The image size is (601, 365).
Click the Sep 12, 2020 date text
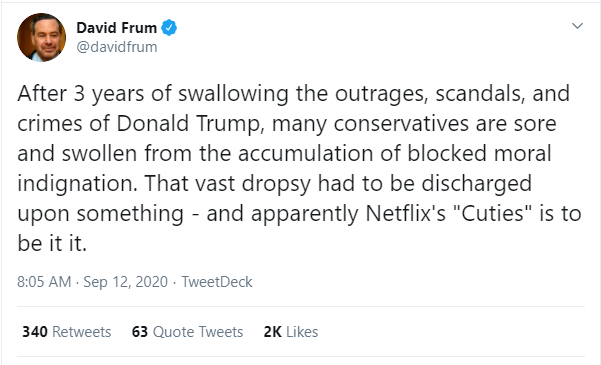pyautogui.click(x=125, y=282)
